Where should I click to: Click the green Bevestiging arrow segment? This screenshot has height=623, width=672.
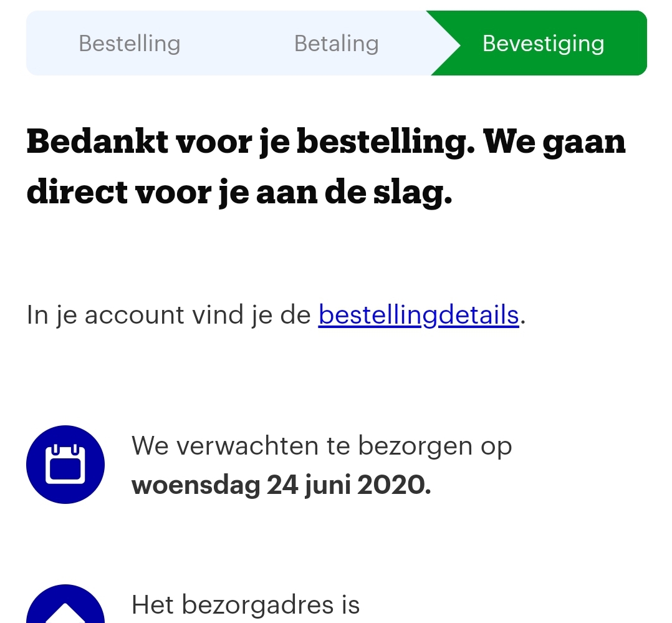pos(543,43)
